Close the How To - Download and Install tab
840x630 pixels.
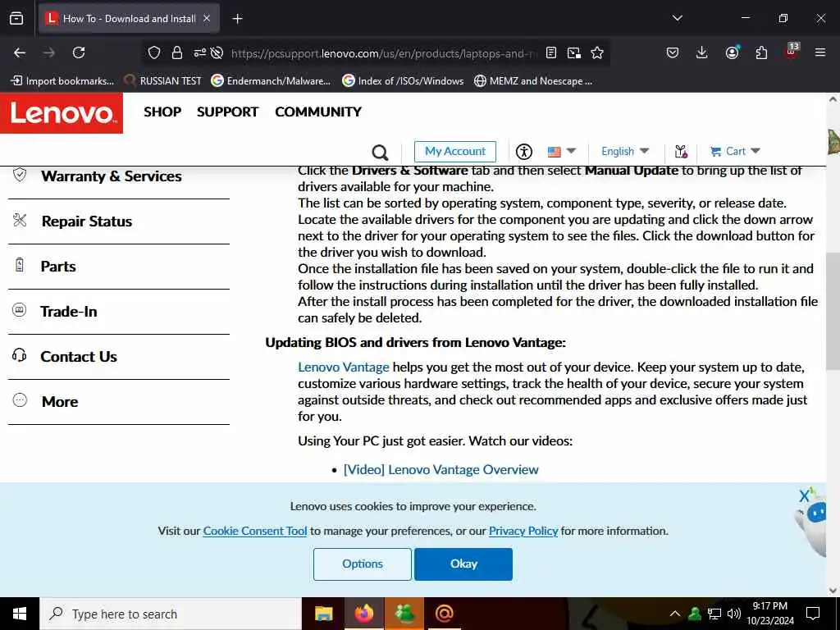click(x=207, y=18)
